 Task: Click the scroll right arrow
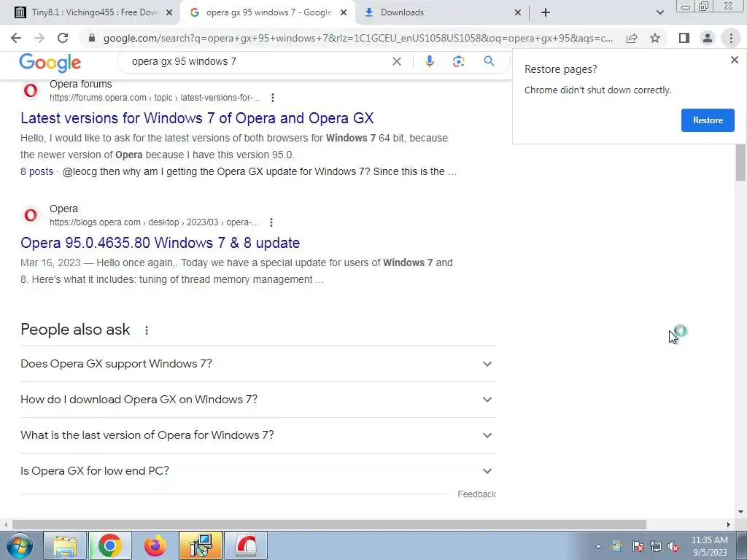729,524
